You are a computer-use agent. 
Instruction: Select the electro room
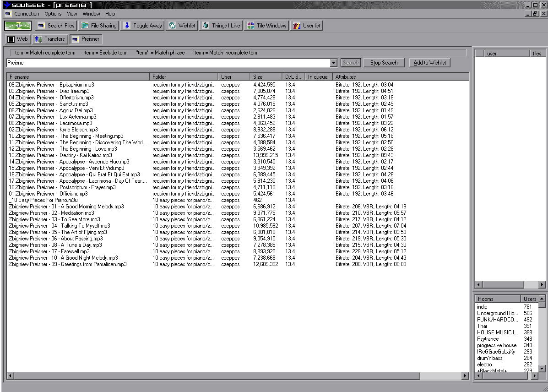click(x=484, y=365)
